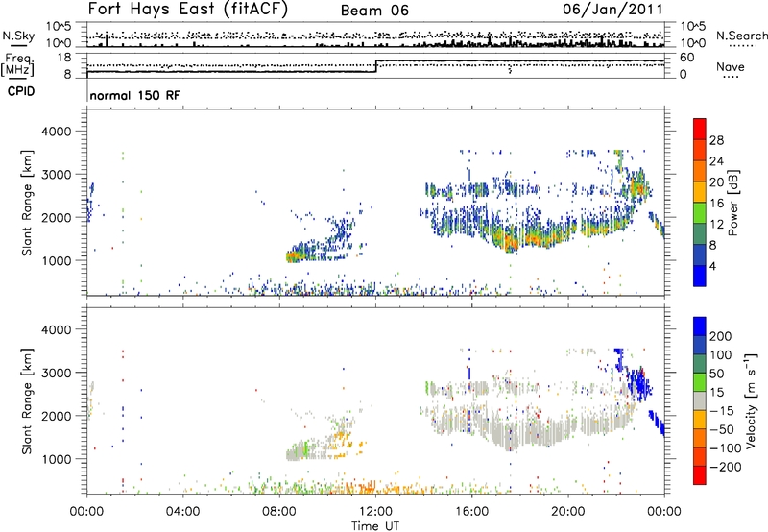Image resolution: width=768 pixels, height=532 pixels.
Task: Click the orange echo patch near 08:30 in power panel
Action: pyautogui.click(x=293, y=256)
